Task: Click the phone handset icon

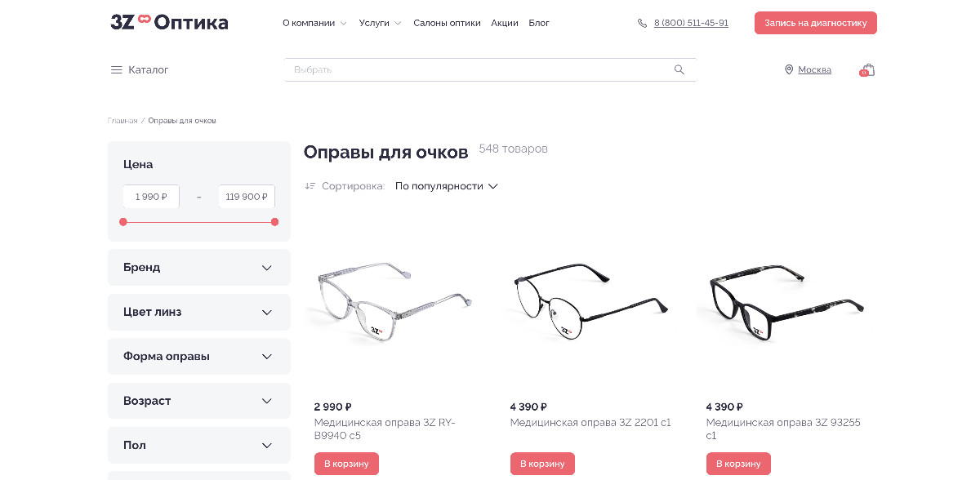Action: [643, 23]
